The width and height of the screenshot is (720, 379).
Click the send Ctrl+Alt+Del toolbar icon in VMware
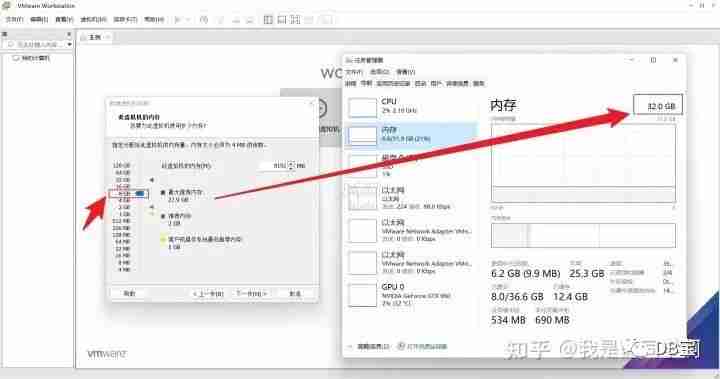pos(204,20)
